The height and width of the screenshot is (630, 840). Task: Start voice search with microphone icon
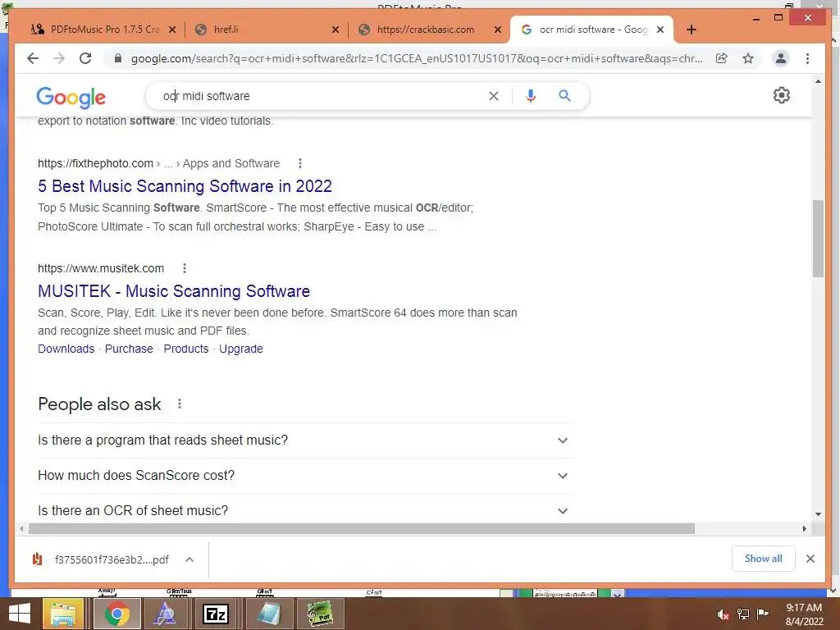pos(531,96)
